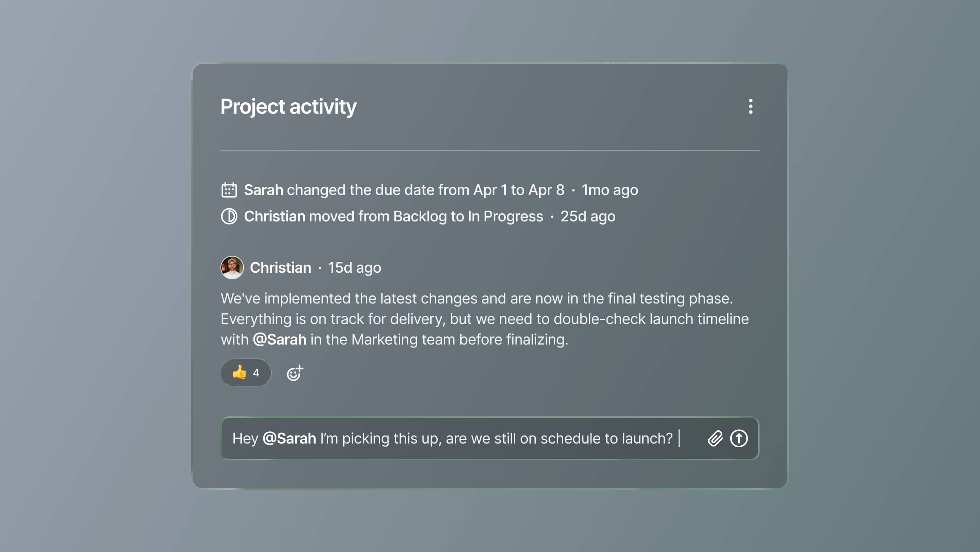Click the 1mo ago activity timestamp
Screen dimensions: 980x552
click(609, 190)
